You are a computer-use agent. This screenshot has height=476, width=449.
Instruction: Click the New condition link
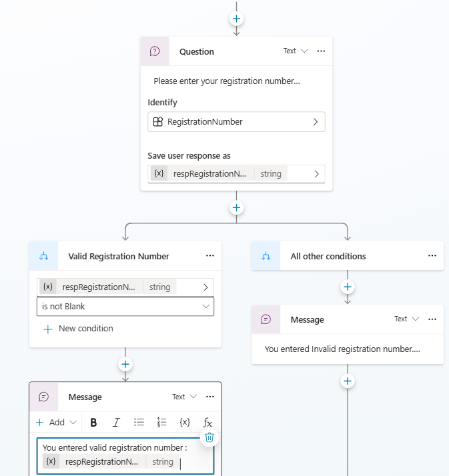(78, 329)
